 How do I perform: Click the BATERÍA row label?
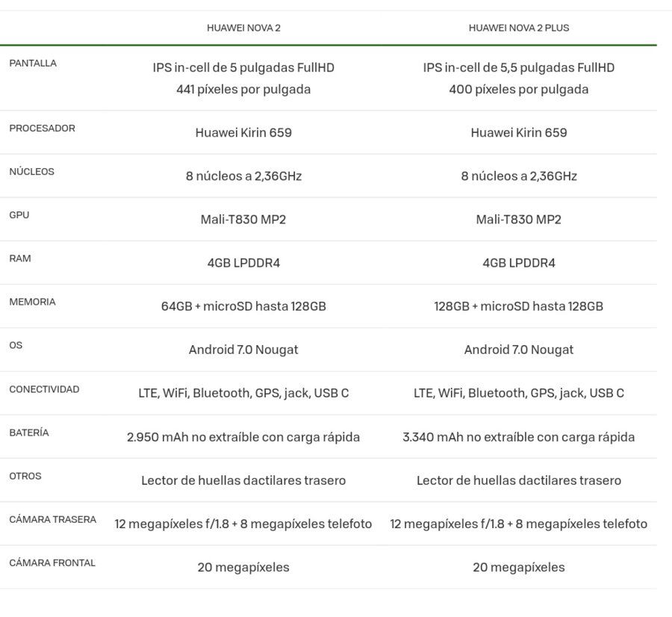click(x=29, y=432)
